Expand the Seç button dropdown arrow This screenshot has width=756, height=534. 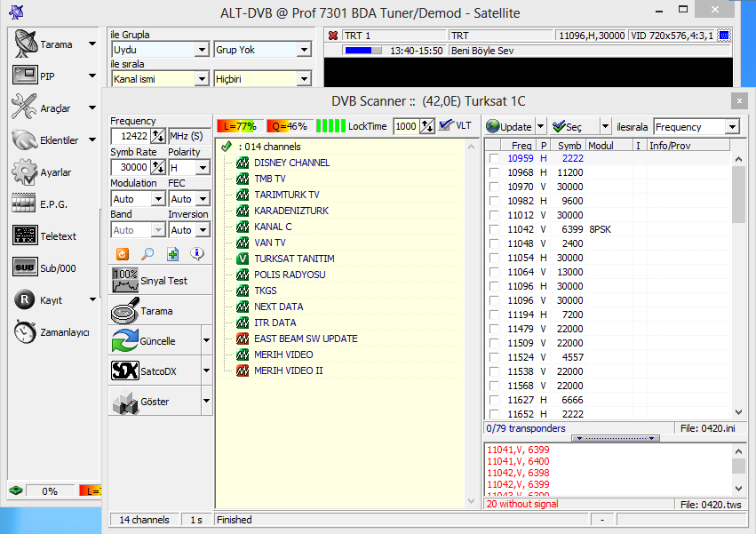[x=606, y=126]
